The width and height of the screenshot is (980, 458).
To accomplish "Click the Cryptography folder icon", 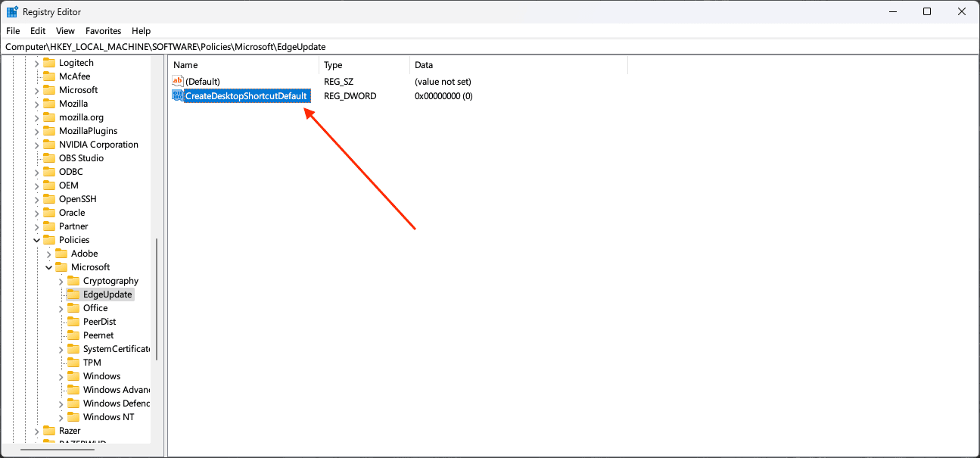I will click(x=73, y=281).
